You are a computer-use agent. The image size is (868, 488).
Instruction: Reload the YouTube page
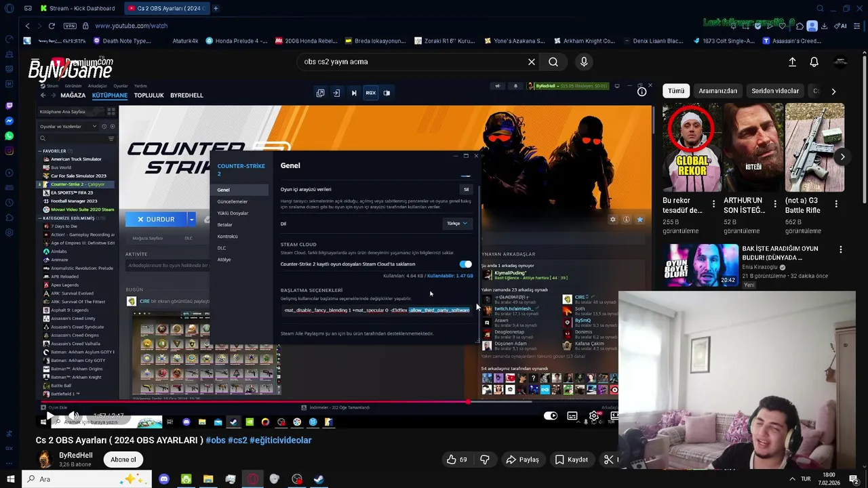(x=52, y=26)
